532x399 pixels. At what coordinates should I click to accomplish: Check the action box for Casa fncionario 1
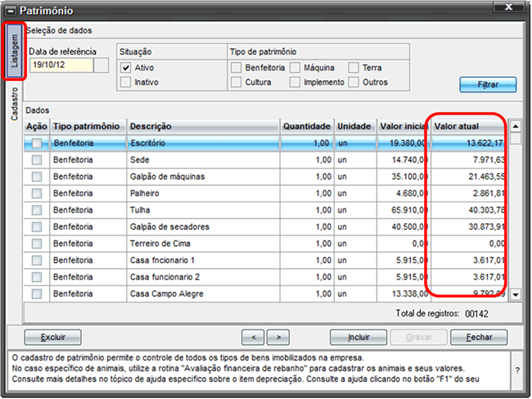pyautogui.click(x=37, y=260)
